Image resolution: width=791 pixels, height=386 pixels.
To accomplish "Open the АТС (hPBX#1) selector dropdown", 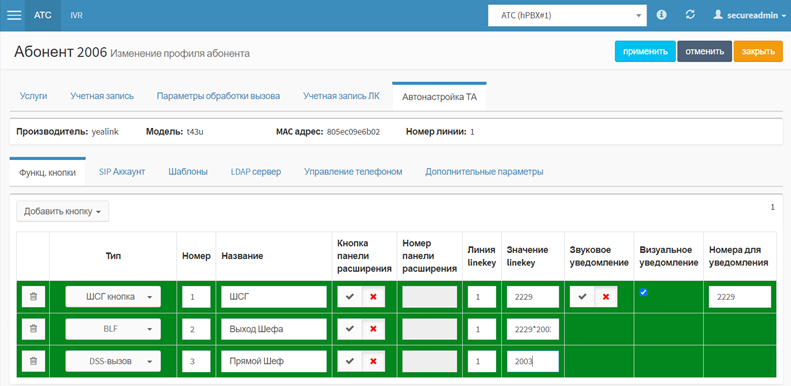I will tap(568, 16).
